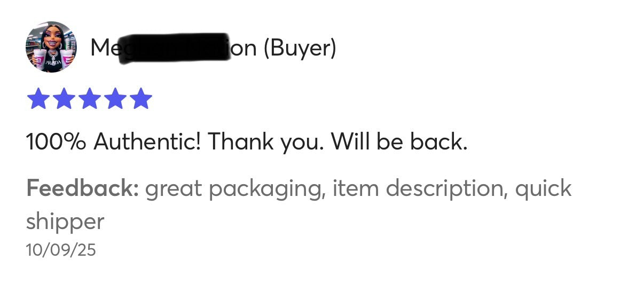Click the fifth (last) rating star
This screenshot has height=284, width=644.
coord(140,99)
